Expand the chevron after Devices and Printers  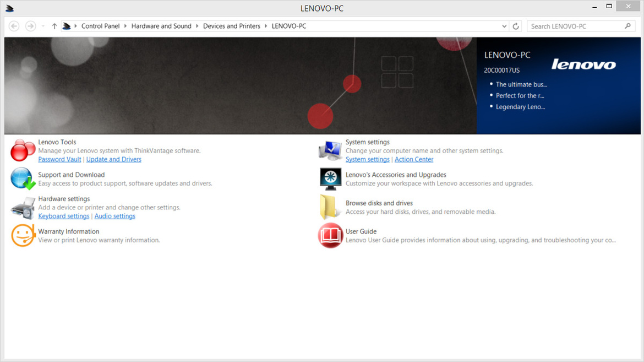(266, 26)
